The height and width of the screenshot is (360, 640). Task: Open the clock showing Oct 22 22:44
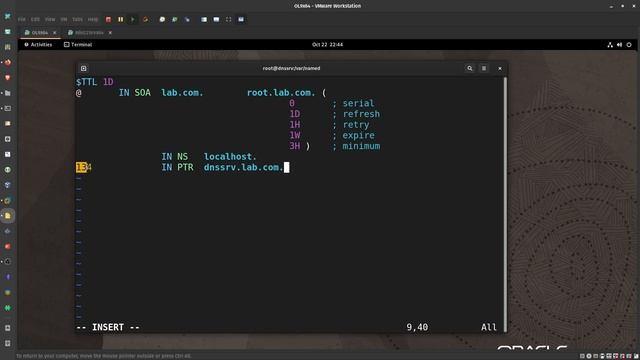coord(327,44)
